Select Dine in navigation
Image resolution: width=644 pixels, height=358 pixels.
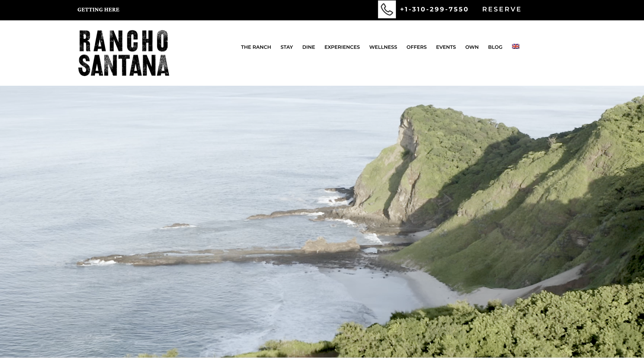coord(309,47)
